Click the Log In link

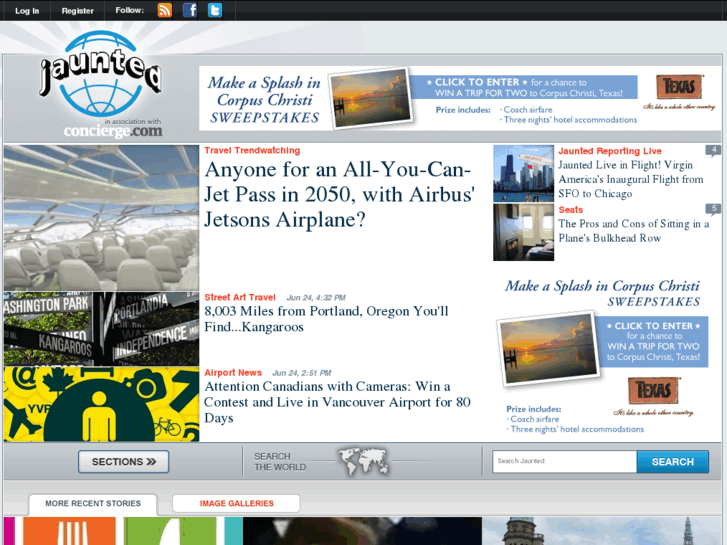(x=27, y=11)
